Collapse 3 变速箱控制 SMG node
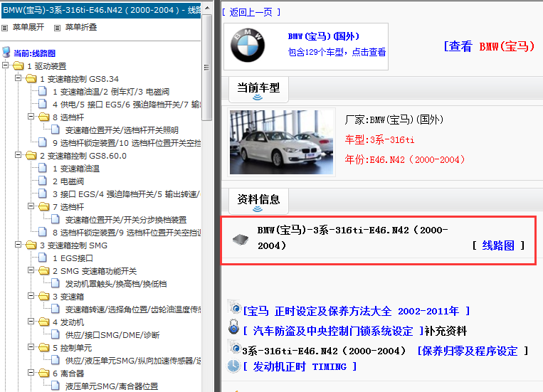The image size is (543, 392). point(18,245)
